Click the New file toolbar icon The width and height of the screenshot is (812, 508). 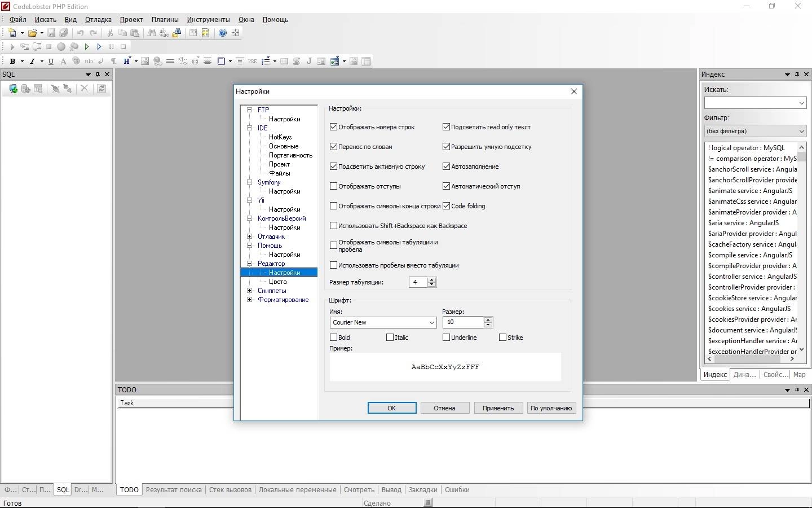click(x=12, y=33)
